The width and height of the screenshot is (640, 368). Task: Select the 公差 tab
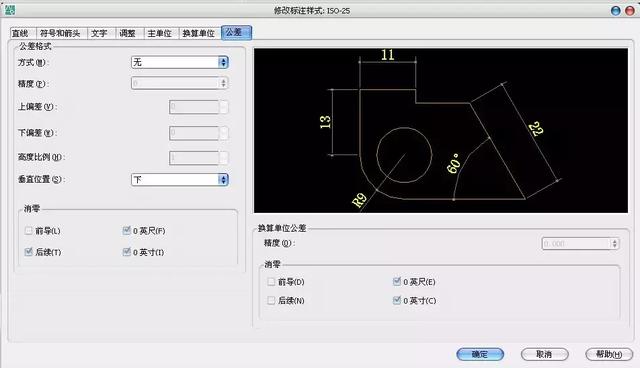[236, 33]
